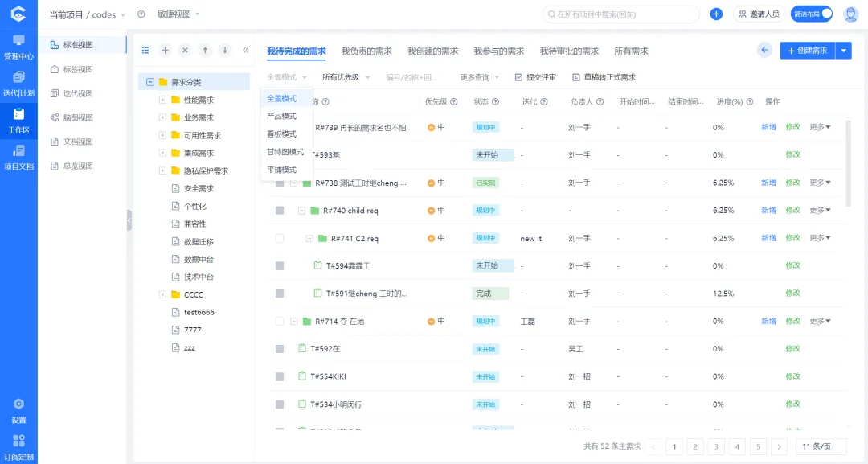Click the next page arrow
The width and height of the screenshot is (868, 464).
779,446
